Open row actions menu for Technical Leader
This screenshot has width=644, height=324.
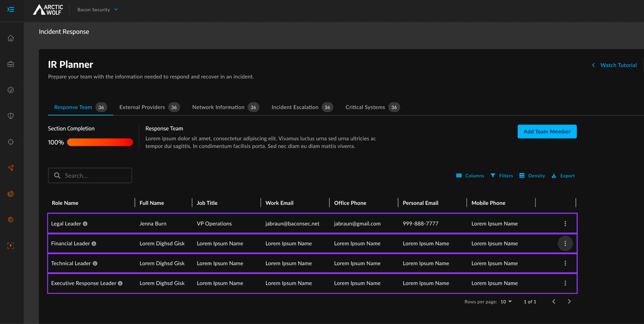(x=565, y=263)
